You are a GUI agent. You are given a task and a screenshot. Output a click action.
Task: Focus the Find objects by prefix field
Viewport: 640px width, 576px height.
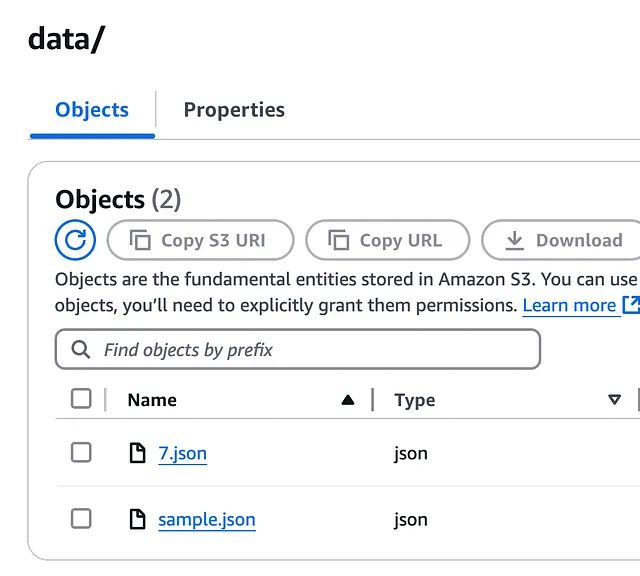pyautogui.click(x=310, y=350)
